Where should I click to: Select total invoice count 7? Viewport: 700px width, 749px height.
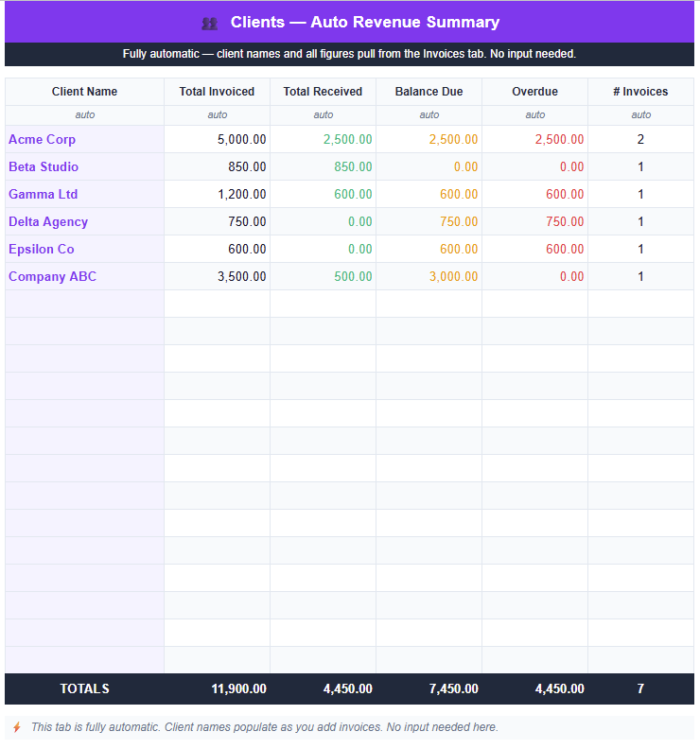[640, 688]
